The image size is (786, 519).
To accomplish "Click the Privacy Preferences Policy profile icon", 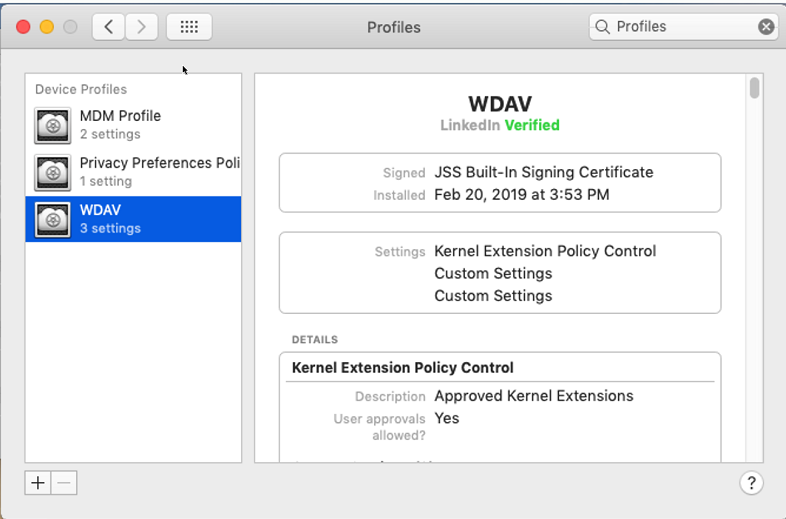I will click(x=53, y=172).
